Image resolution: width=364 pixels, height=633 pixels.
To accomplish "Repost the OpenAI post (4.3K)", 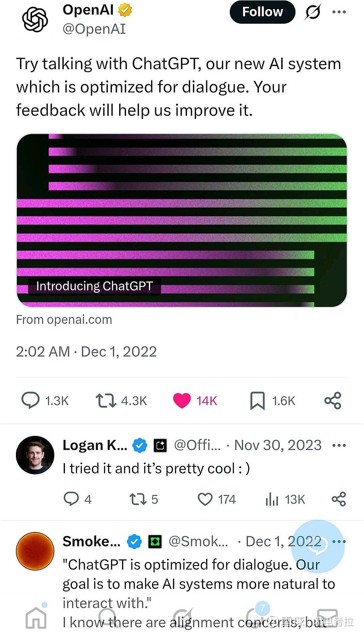I will coord(105,400).
